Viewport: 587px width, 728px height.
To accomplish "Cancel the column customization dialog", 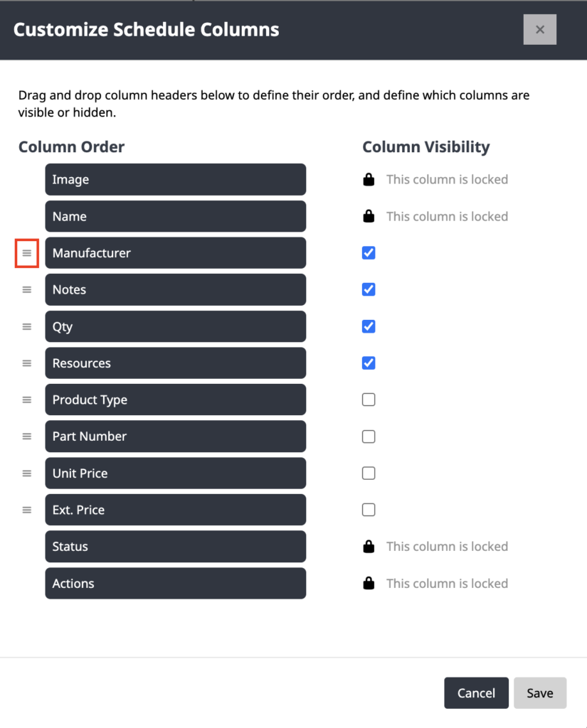I will pyautogui.click(x=477, y=692).
